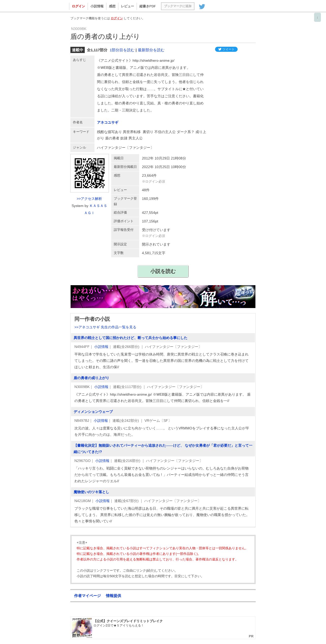This screenshot has width=326, height=644.
Task: Select evaluation points 107,156pt
Action: click(150, 221)
